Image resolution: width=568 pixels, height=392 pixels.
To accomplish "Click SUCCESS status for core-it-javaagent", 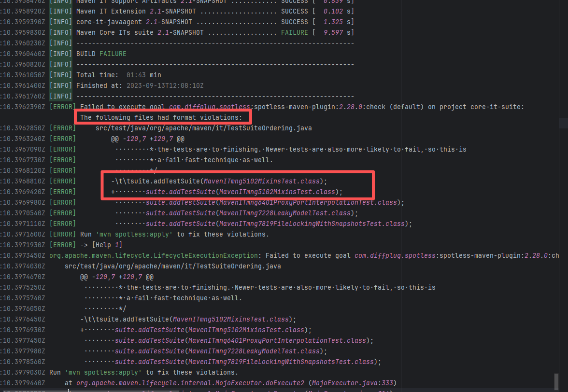I will (x=294, y=22).
